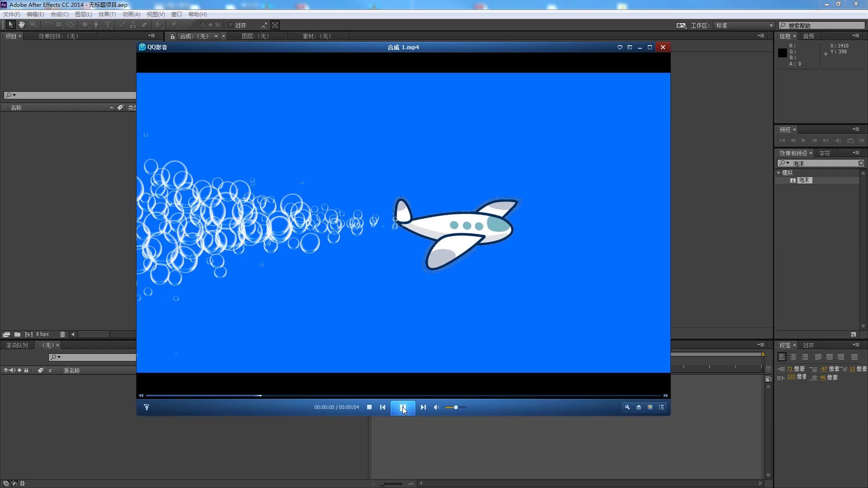Open the 段落 panel options menu
This screenshot has height=488, width=868.
click(x=856, y=345)
